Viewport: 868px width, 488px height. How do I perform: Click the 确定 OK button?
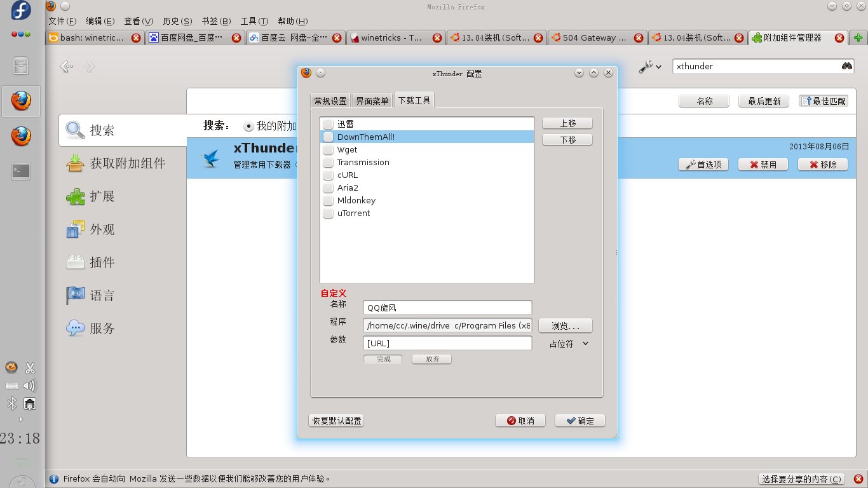point(580,421)
